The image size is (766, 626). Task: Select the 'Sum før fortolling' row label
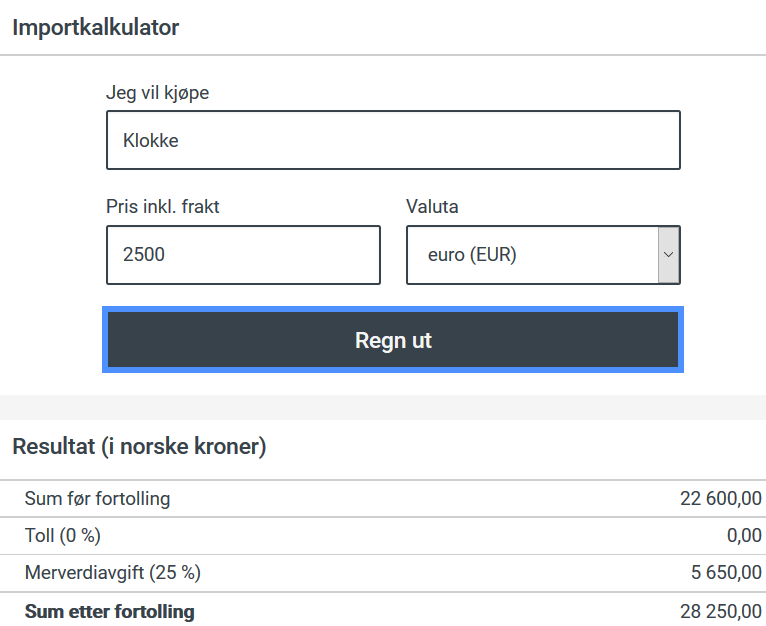[x=97, y=498]
